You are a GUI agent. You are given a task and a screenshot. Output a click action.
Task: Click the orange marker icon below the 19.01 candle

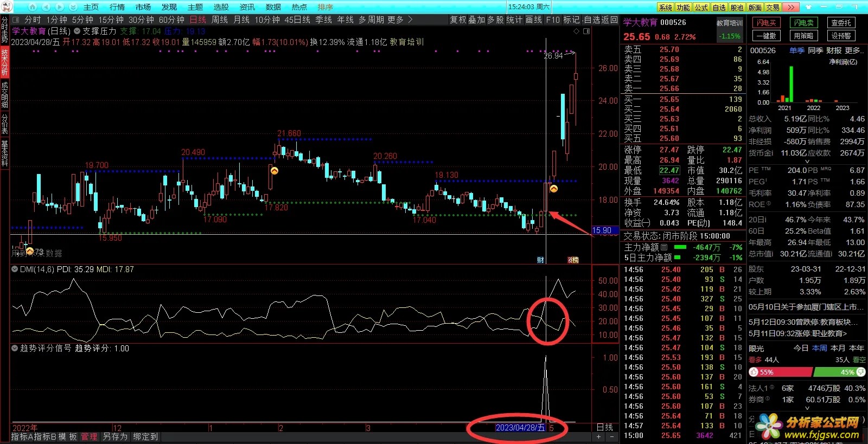pyautogui.click(x=554, y=189)
